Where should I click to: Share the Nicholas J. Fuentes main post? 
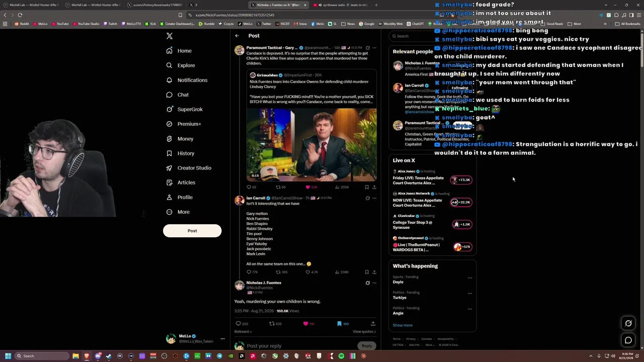(x=373, y=324)
